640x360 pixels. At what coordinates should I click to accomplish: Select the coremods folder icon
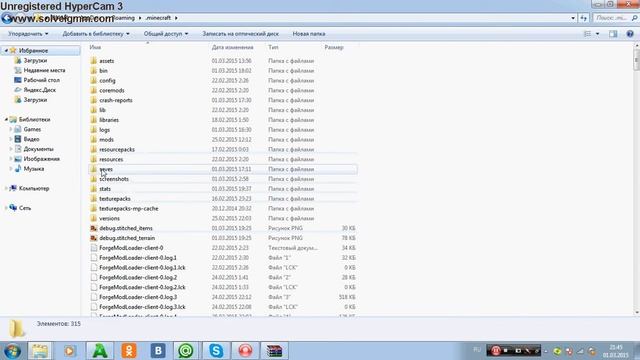coord(93,90)
